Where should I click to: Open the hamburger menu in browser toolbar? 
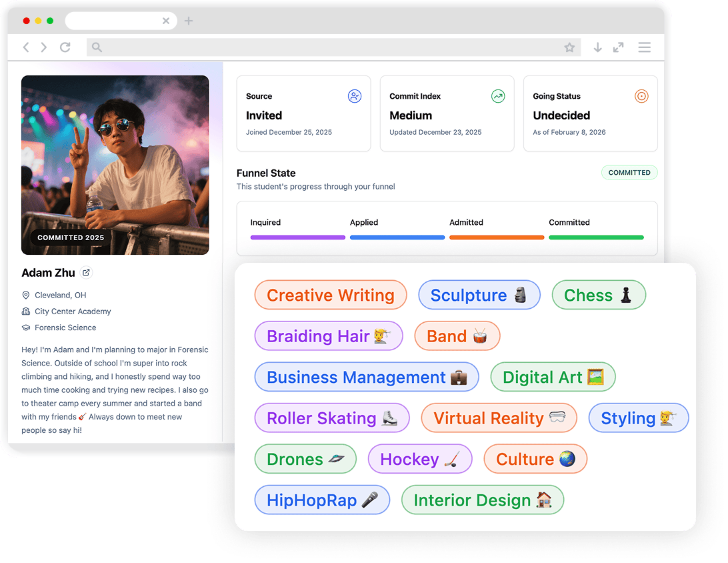645,47
